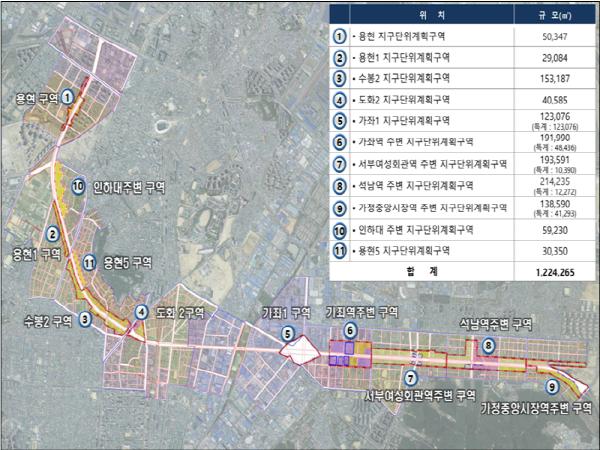Click map marker 7 above 서부여성회관역주변 구역
Screen dimensions: 600x450
pos(411,376)
